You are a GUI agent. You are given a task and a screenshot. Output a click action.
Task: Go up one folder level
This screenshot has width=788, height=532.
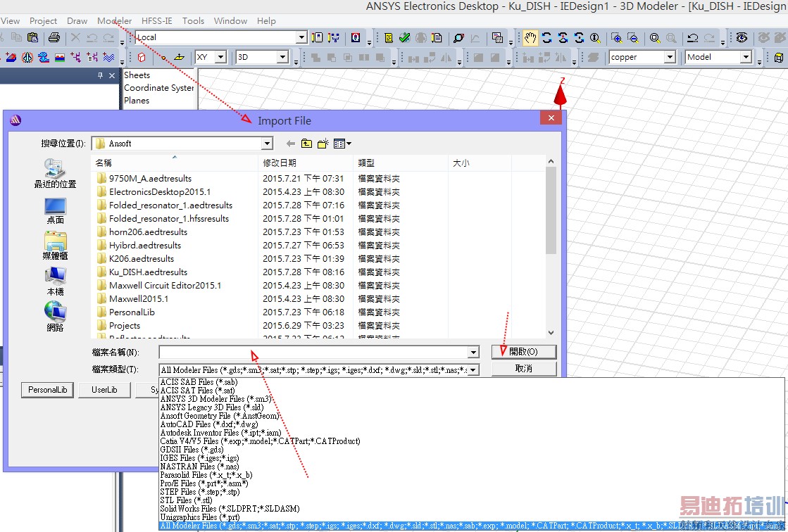[x=306, y=144]
